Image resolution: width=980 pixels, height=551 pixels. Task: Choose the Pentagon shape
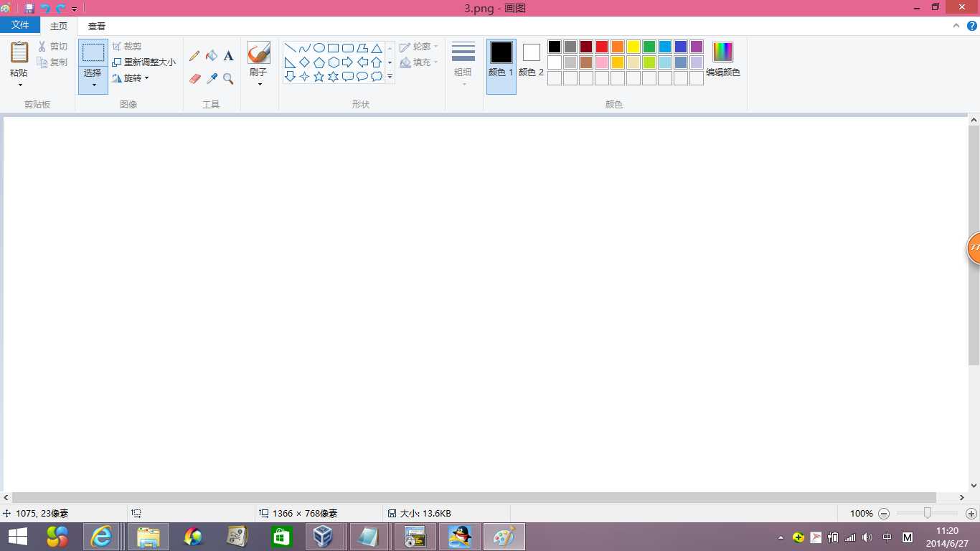(x=319, y=62)
